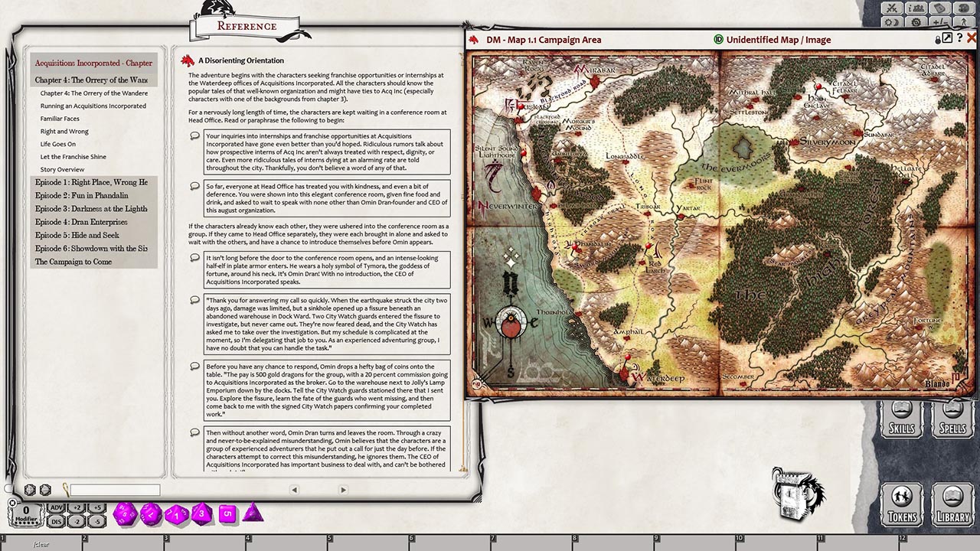Toggle off the crossed swords combat icon

892,8
